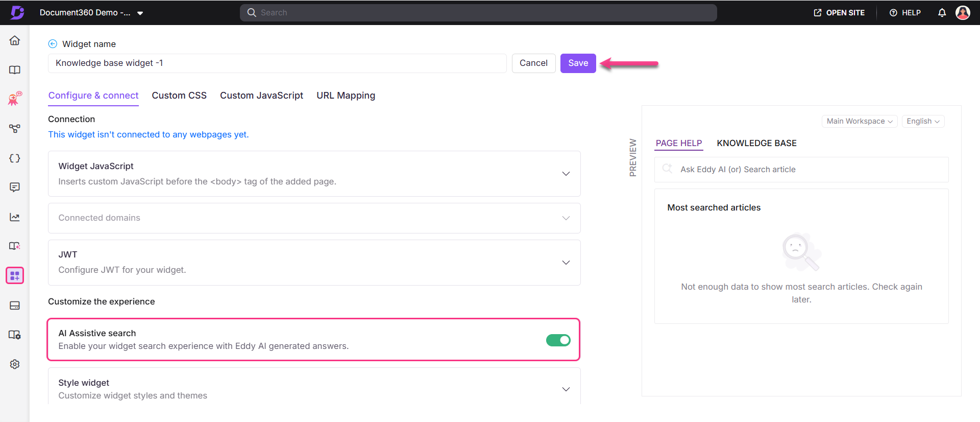Switch to Custom JavaScript tab

261,96
